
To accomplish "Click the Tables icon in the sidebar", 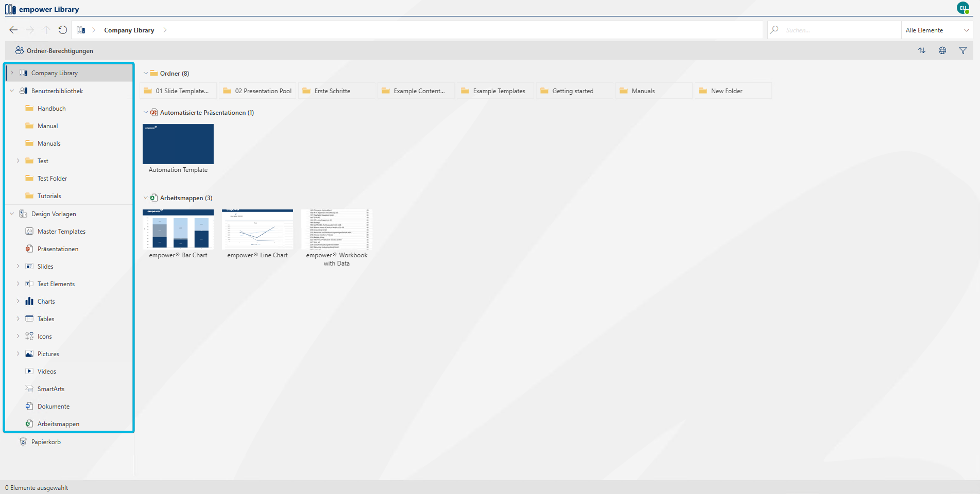I will pyautogui.click(x=29, y=319).
